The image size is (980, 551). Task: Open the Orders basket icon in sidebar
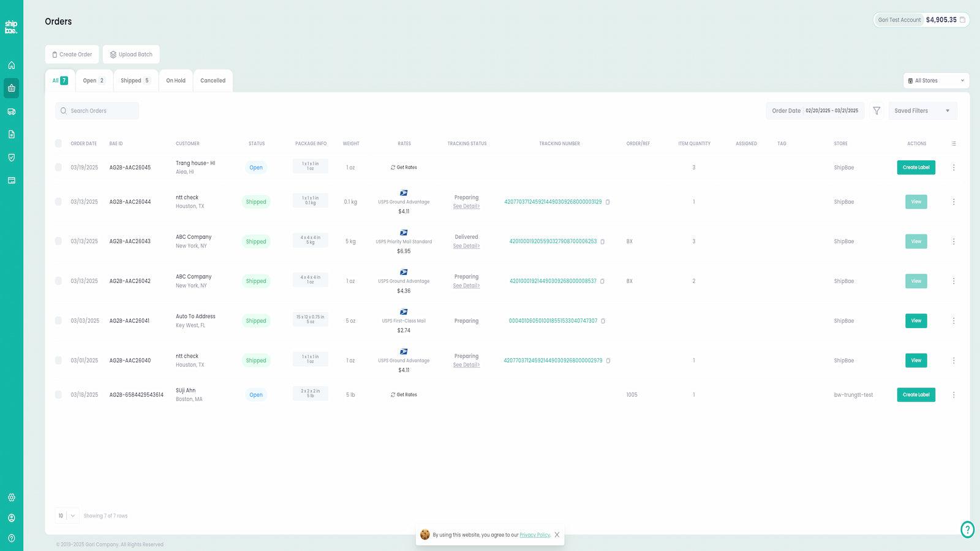coord(11,88)
